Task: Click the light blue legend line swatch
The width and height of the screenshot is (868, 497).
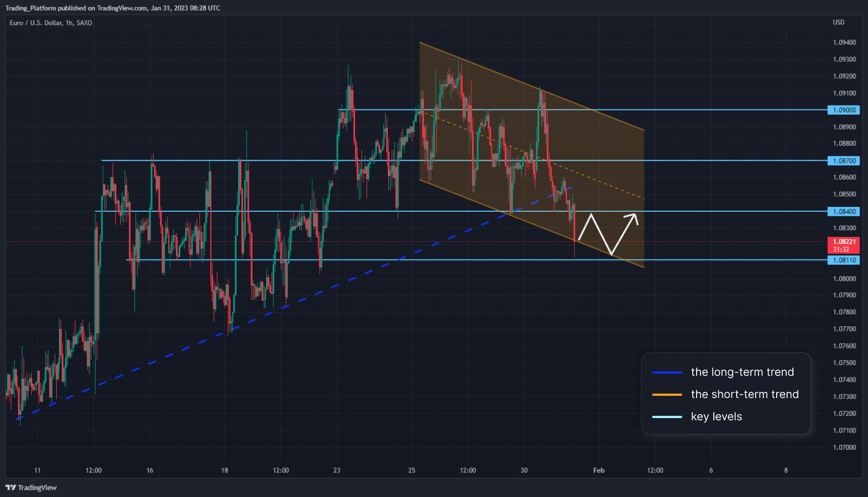Action: click(x=667, y=417)
